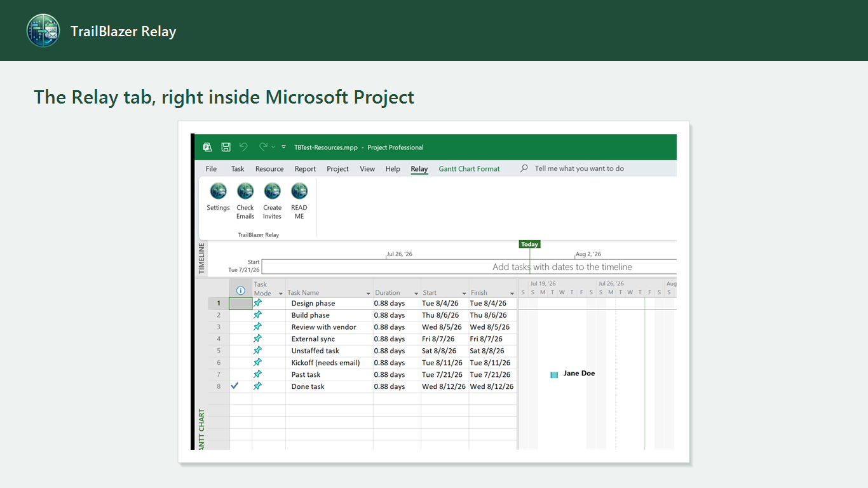
Task: Click the pin icon for Build phase
Action: (257, 315)
